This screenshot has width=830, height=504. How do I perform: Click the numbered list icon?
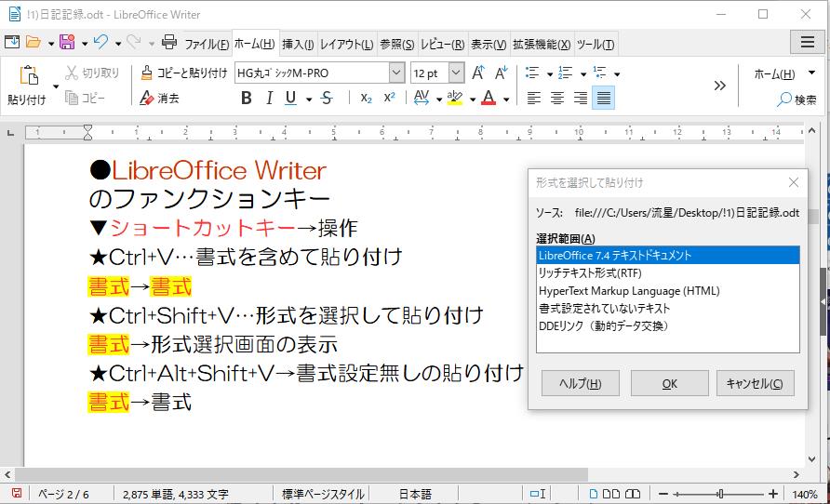[x=566, y=73]
